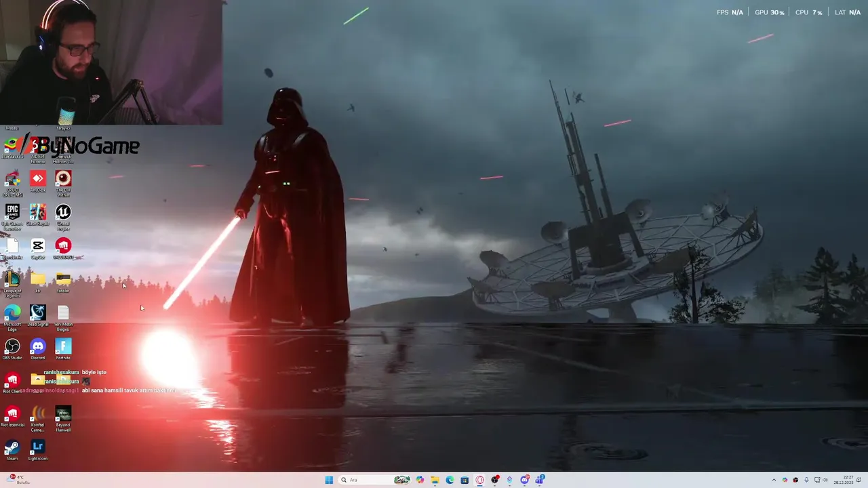Open Microsoft Store from the taskbar
Viewport: 868px width, 488px height.
[465, 480]
